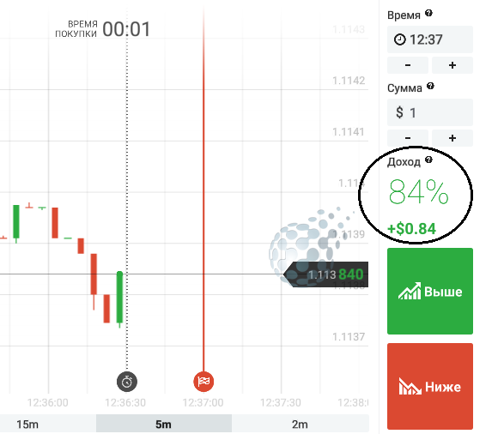The image size is (504, 434).
Task: Open the 12:37 expiration time field
Action: pyautogui.click(x=430, y=39)
